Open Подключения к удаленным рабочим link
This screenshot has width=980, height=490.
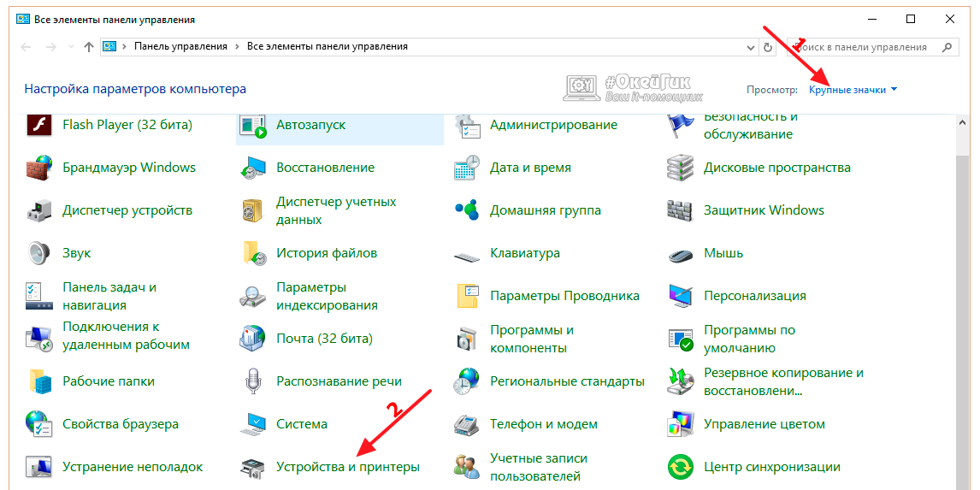127,335
